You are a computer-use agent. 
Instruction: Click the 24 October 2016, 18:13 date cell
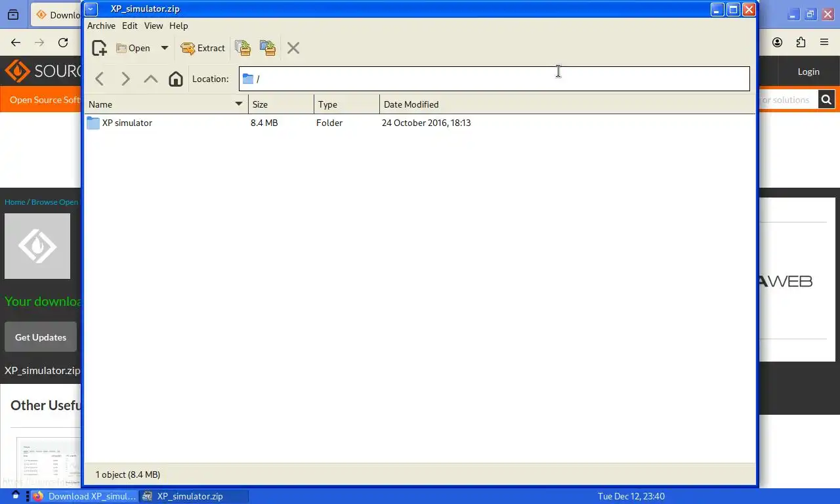(x=426, y=123)
